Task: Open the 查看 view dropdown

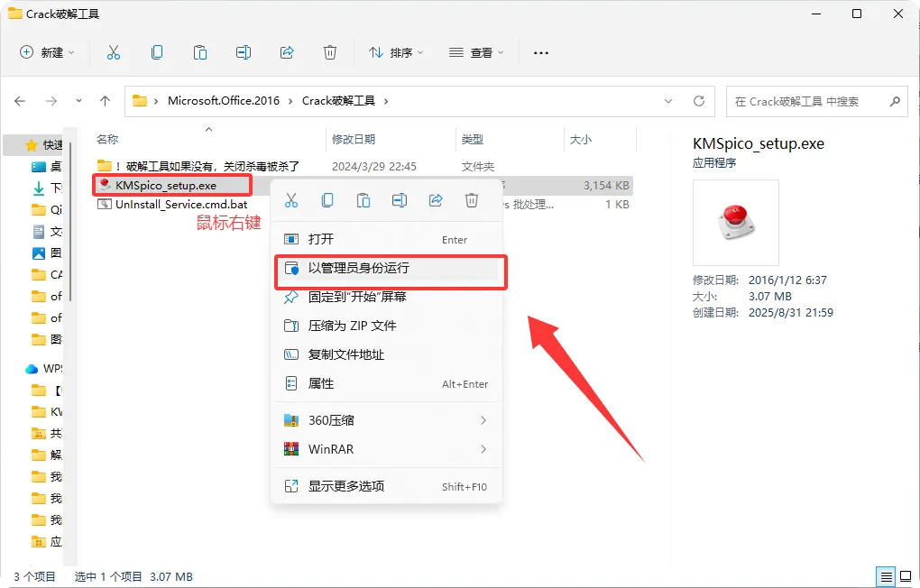Action: tap(476, 53)
